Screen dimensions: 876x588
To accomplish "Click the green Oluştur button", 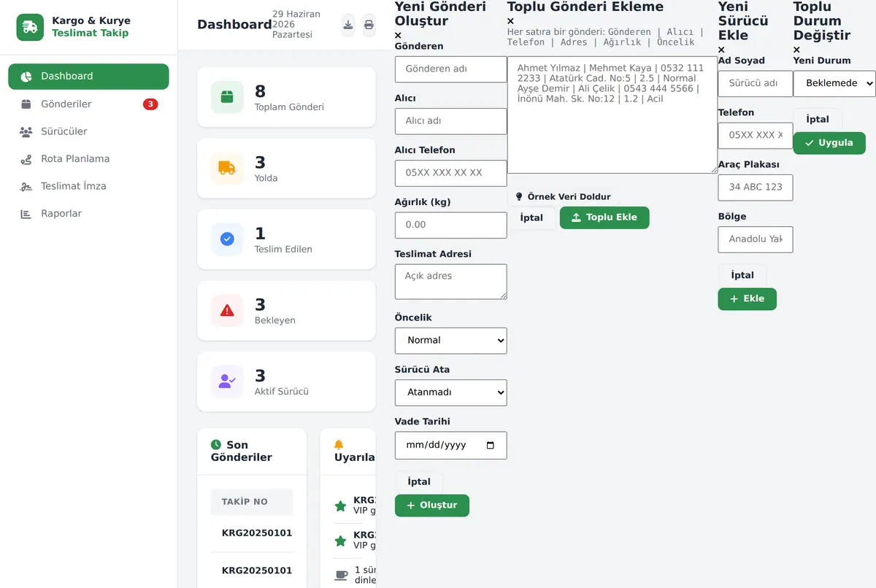I will pos(432,506).
